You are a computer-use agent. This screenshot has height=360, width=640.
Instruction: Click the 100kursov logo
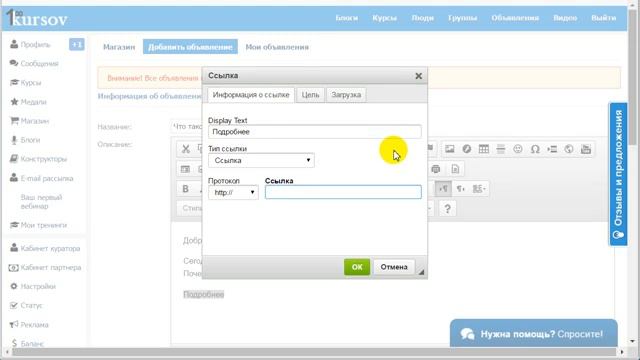point(37,18)
